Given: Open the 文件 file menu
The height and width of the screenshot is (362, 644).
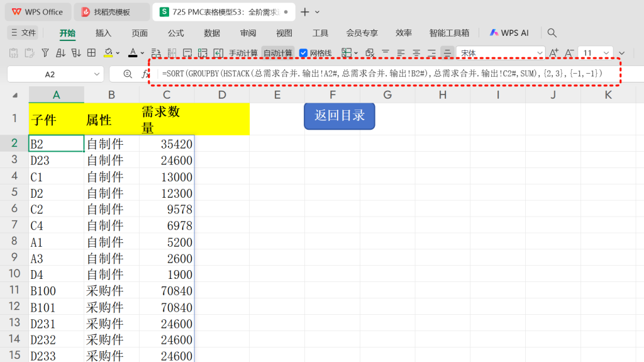Looking at the screenshot, I should pyautogui.click(x=23, y=33).
